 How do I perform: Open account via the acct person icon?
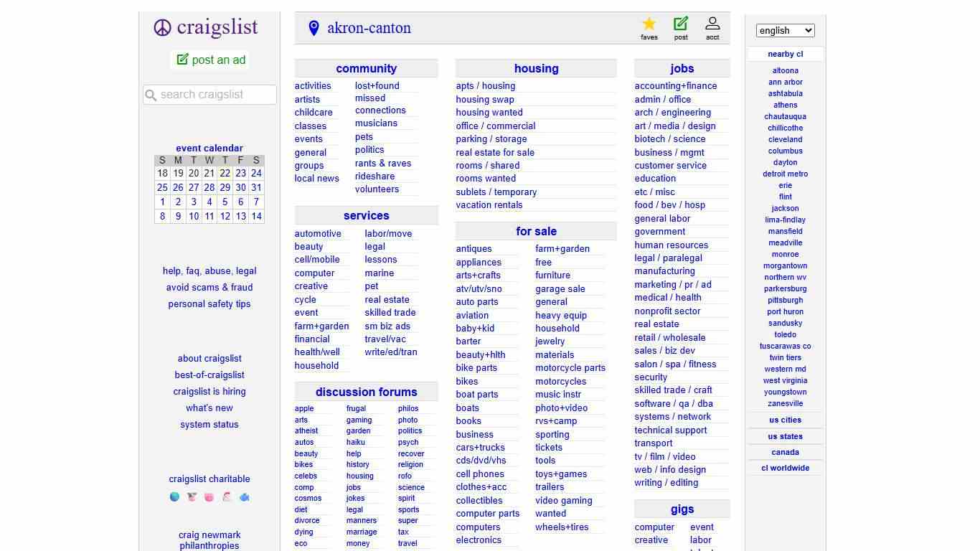712,23
